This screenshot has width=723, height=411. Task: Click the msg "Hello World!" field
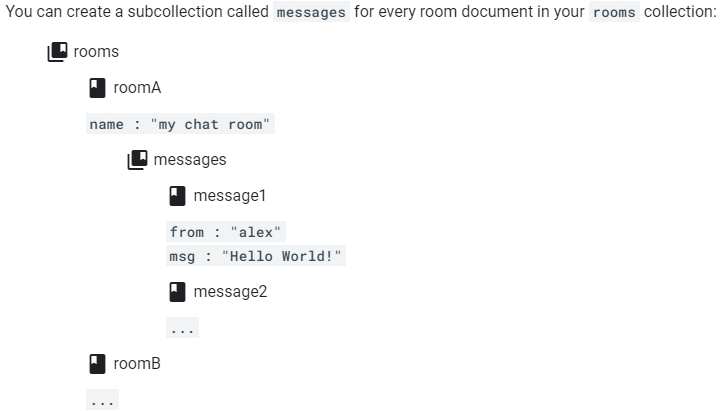coord(256,256)
